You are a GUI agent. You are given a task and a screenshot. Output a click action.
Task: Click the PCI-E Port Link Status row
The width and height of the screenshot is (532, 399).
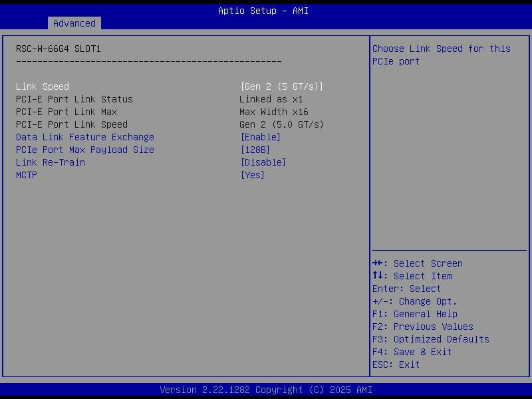pos(74,99)
